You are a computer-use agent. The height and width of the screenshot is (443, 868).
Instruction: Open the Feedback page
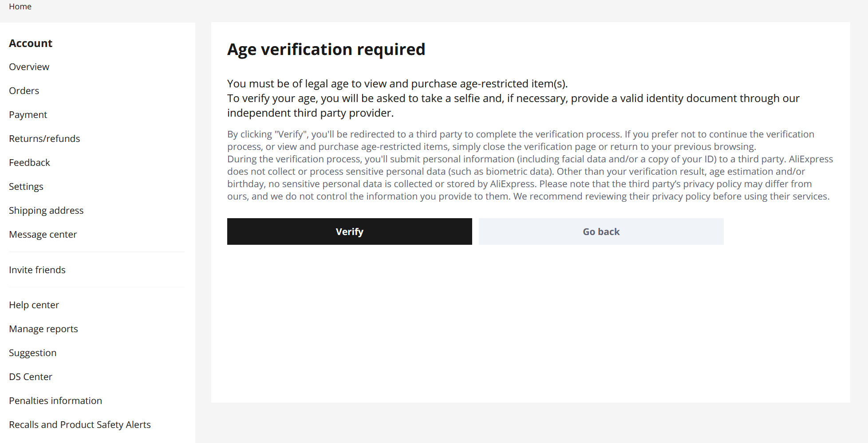pos(29,163)
